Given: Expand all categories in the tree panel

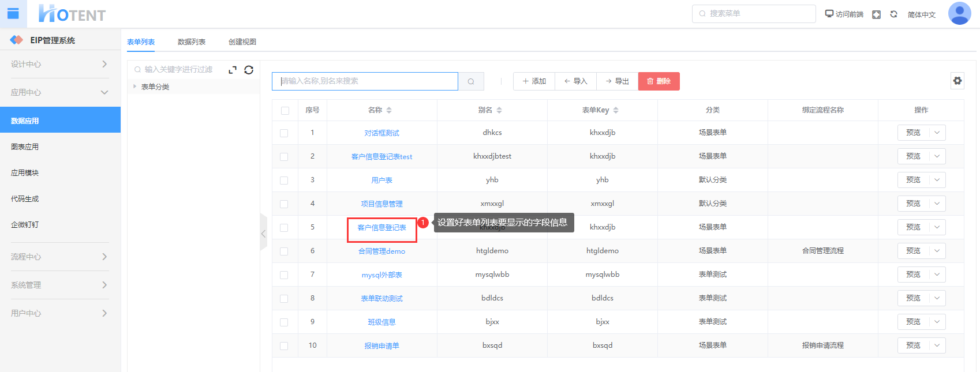Looking at the screenshot, I should click(x=233, y=70).
